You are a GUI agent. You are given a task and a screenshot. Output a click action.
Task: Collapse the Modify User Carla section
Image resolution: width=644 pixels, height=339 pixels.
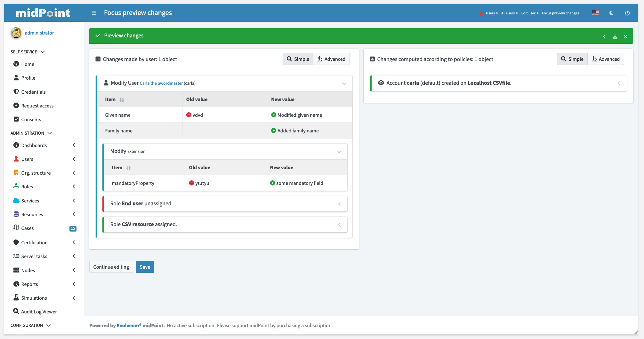coord(344,83)
